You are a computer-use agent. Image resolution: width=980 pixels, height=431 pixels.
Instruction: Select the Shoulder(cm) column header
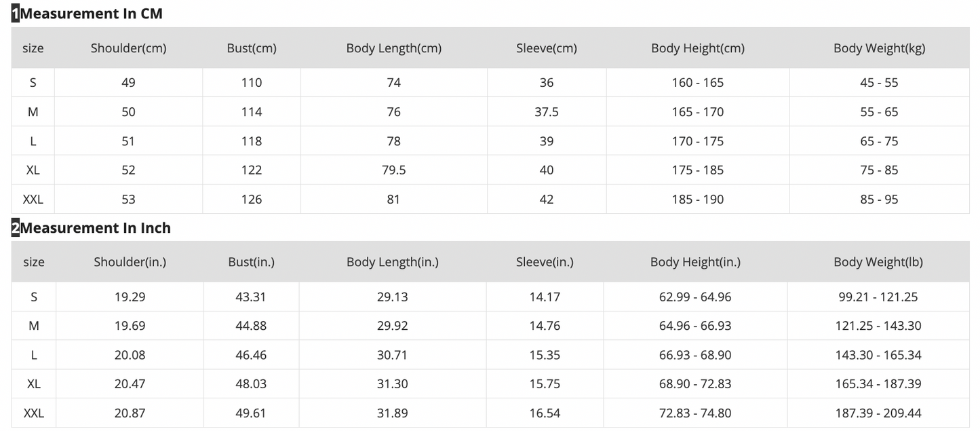[x=128, y=48]
